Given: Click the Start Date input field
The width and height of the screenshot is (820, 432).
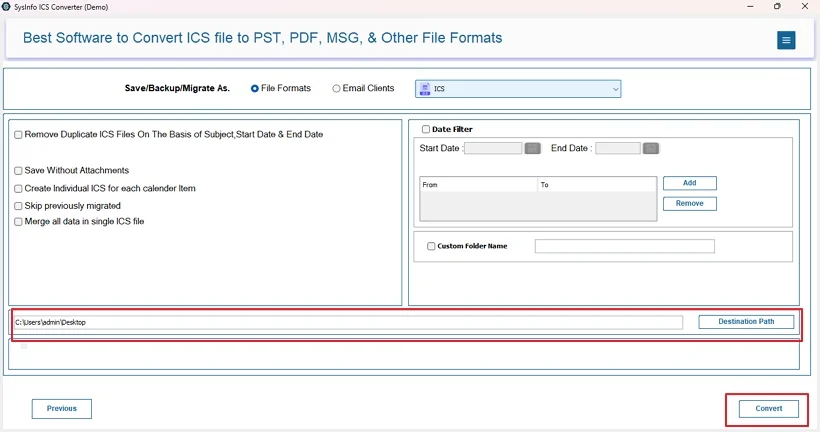Looking at the screenshot, I should (493, 149).
